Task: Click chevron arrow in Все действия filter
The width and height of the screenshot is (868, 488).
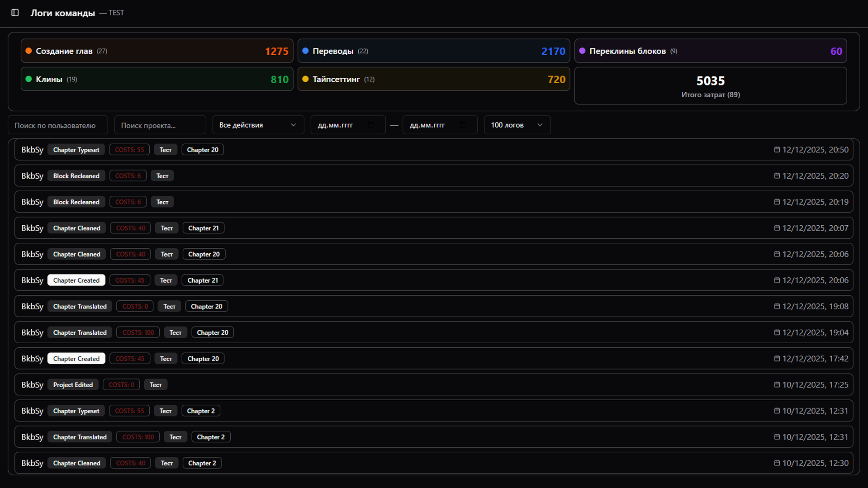Action: point(293,125)
